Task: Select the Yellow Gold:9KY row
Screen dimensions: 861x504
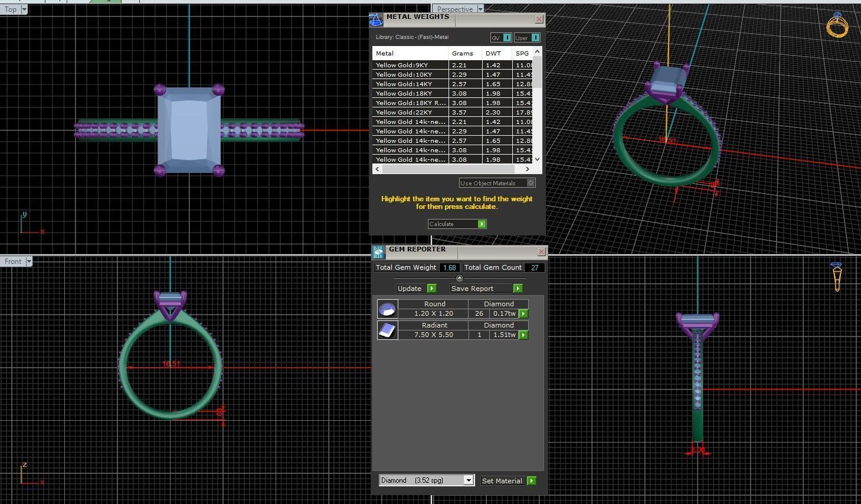Action: [x=453, y=65]
